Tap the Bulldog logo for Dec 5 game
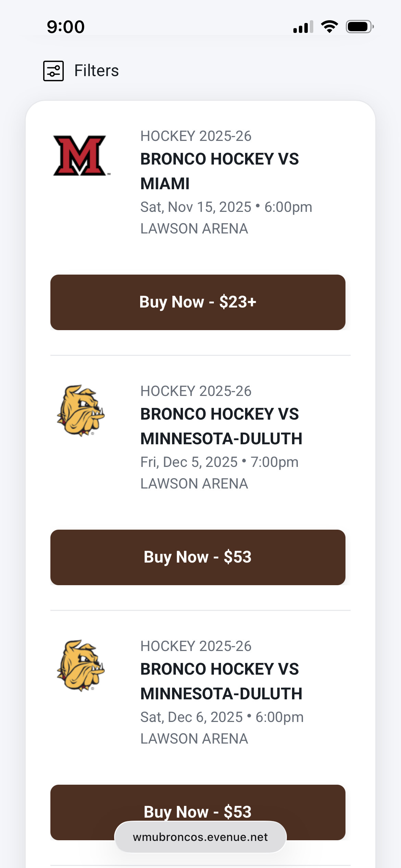 [81, 410]
